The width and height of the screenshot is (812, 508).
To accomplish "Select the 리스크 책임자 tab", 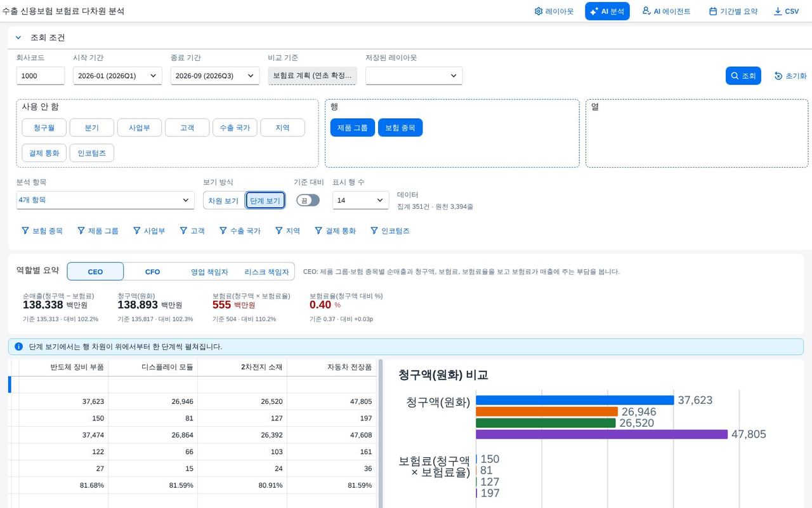I will (x=266, y=272).
